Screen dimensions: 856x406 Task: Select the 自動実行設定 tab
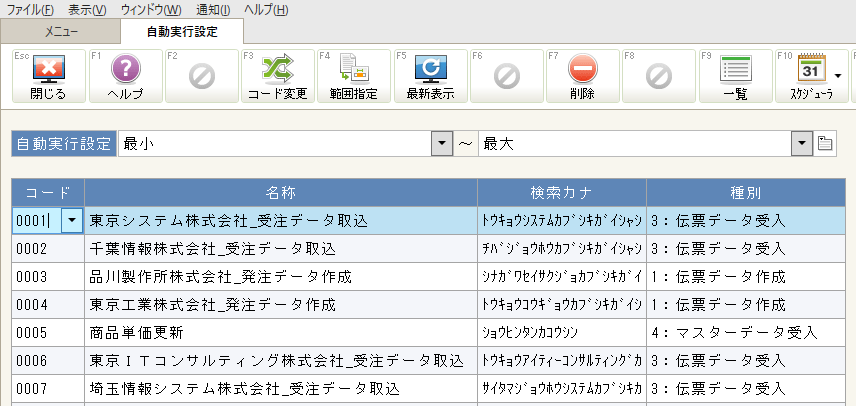(x=182, y=32)
